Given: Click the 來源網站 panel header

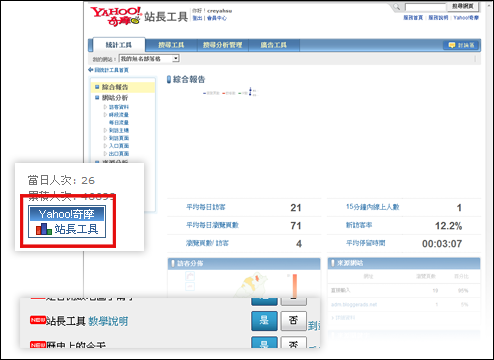Looking at the screenshot, I should click(x=404, y=263).
